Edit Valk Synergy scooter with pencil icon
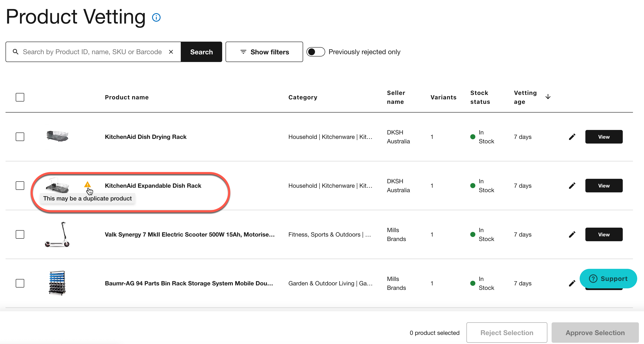This screenshot has width=644, height=344. click(572, 234)
